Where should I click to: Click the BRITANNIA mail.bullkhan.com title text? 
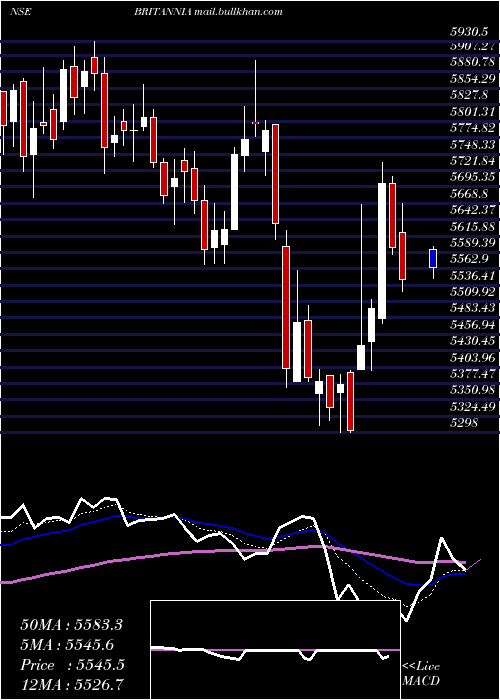[208, 12]
